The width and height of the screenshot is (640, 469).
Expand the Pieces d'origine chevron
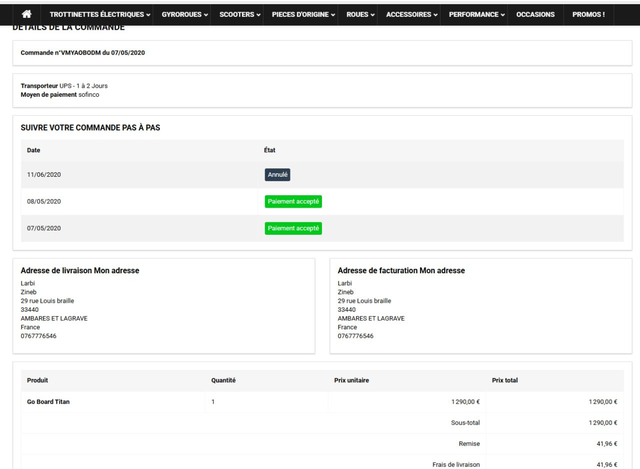point(333,15)
